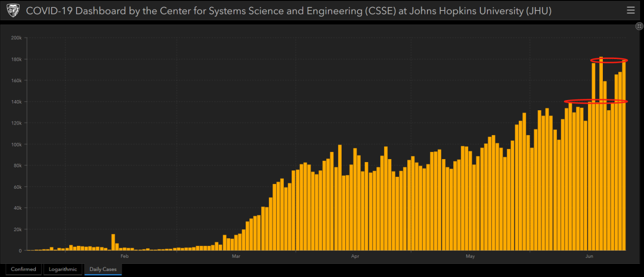Click the Feb x-axis label
The image size is (644, 277).
[x=125, y=257]
